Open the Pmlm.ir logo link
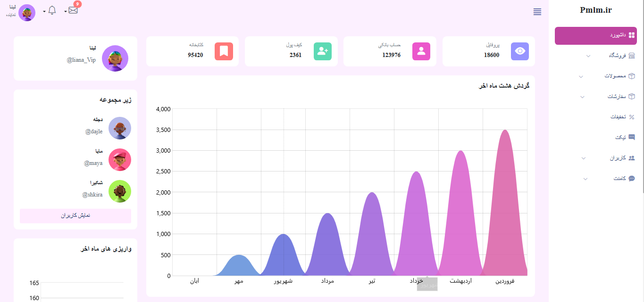 (x=596, y=10)
